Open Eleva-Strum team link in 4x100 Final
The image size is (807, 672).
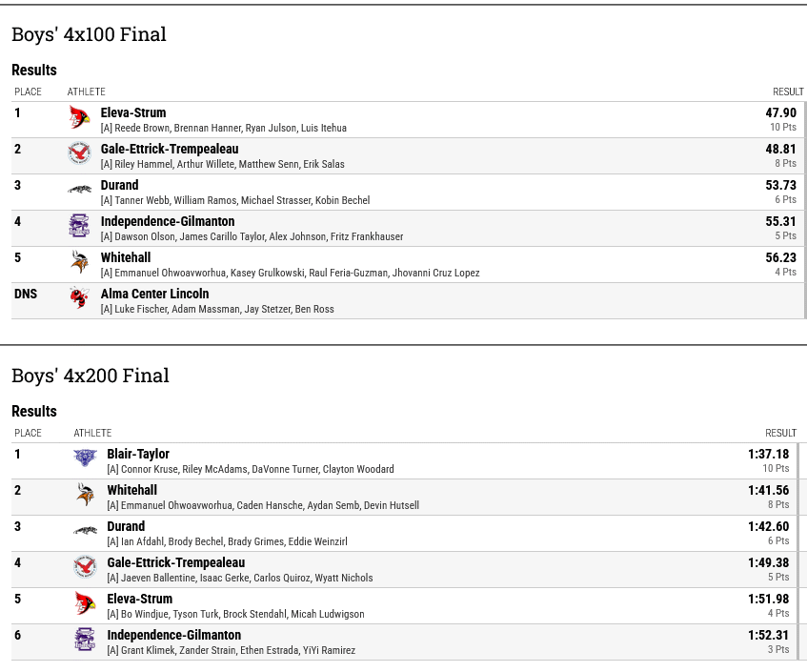(x=133, y=112)
